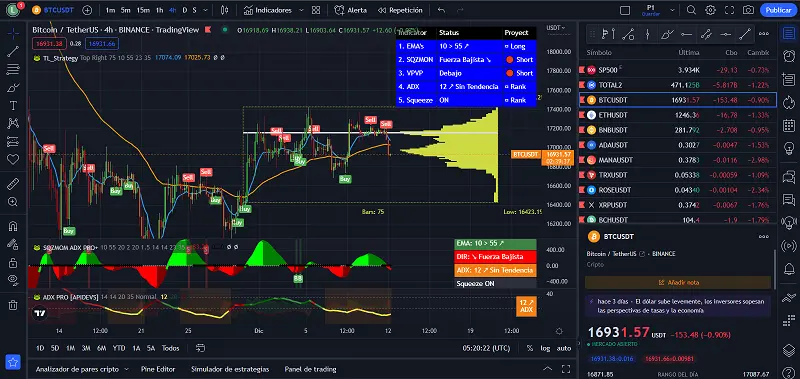Open the Simulador de estrategias tab
800x379 pixels.
(x=230, y=369)
